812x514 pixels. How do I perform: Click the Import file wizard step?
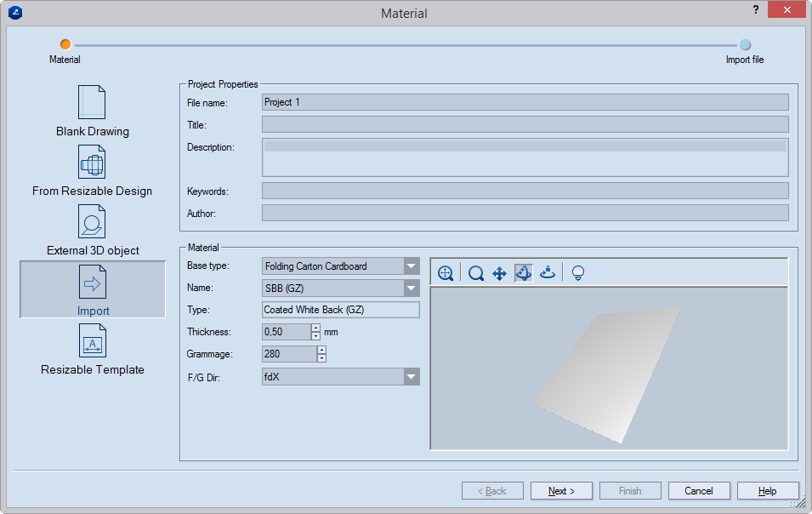745,45
